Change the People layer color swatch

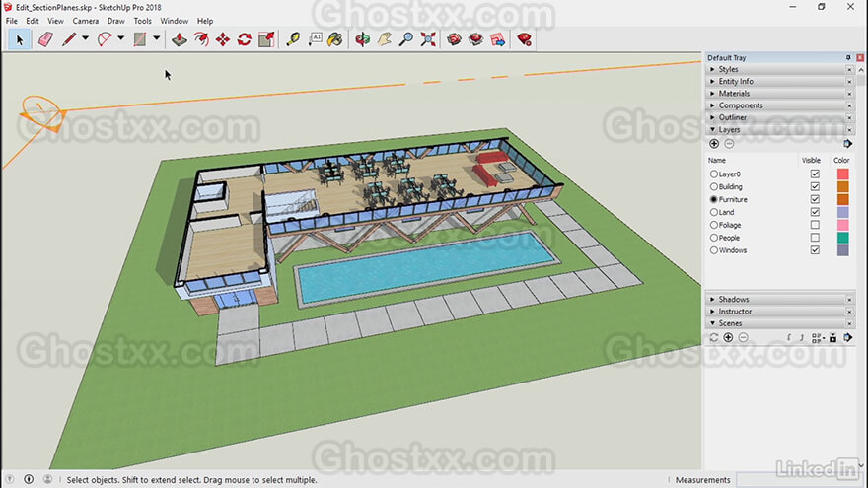coord(842,238)
